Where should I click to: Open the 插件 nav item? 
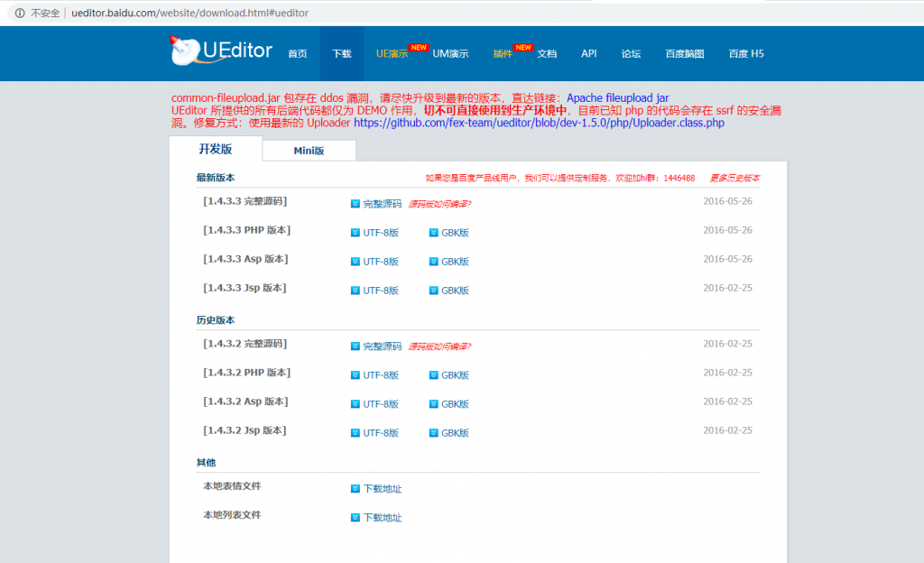click(x=503, y=53)
